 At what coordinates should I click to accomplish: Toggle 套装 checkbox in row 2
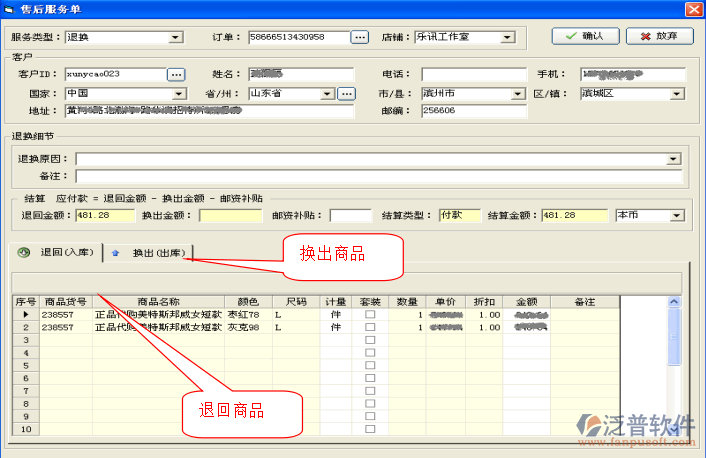(x=370, y=327)
